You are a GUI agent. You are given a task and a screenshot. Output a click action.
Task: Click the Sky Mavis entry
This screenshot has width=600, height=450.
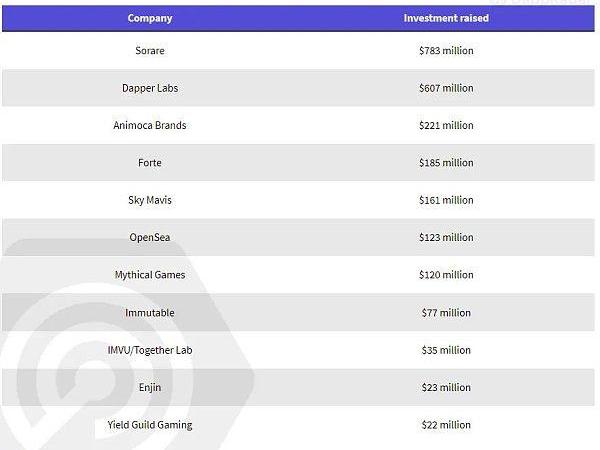click(150, 200)
